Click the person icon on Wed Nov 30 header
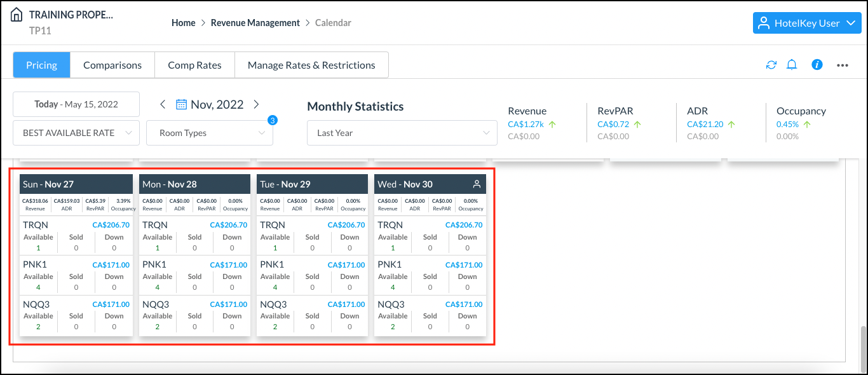Screen dimensions: 868x375 tap(477, 184)
